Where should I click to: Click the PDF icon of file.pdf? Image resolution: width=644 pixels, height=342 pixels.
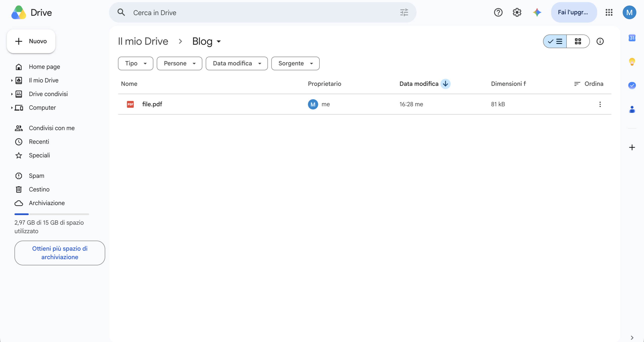(130, 104)
